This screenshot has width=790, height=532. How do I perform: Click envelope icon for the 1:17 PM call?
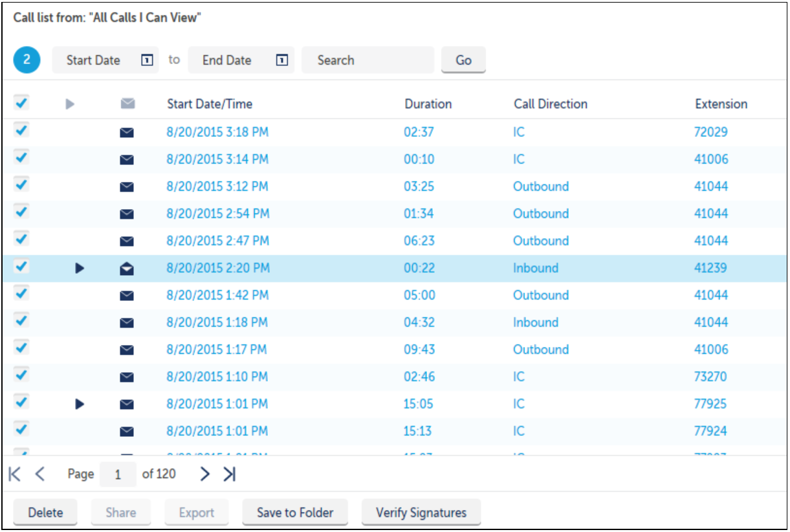pos(127,350)
